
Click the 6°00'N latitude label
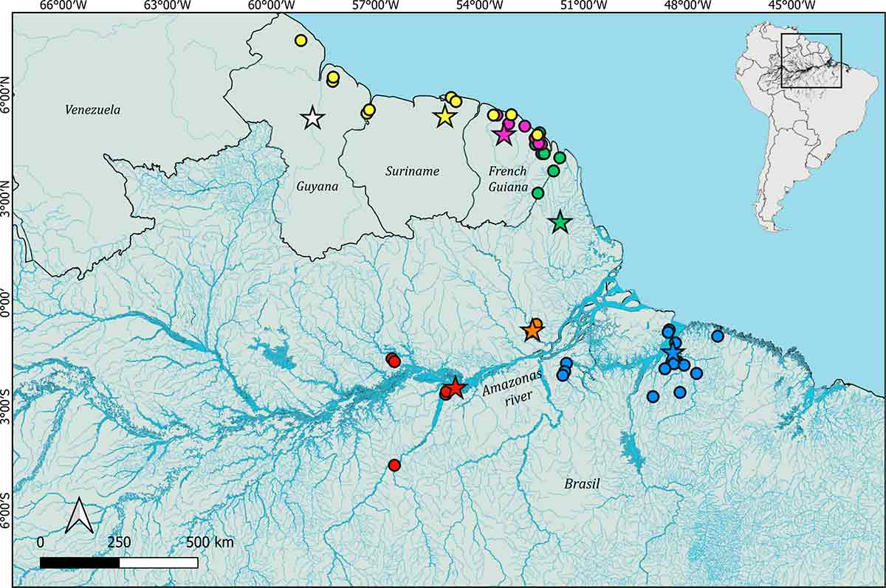coord(7,95)
